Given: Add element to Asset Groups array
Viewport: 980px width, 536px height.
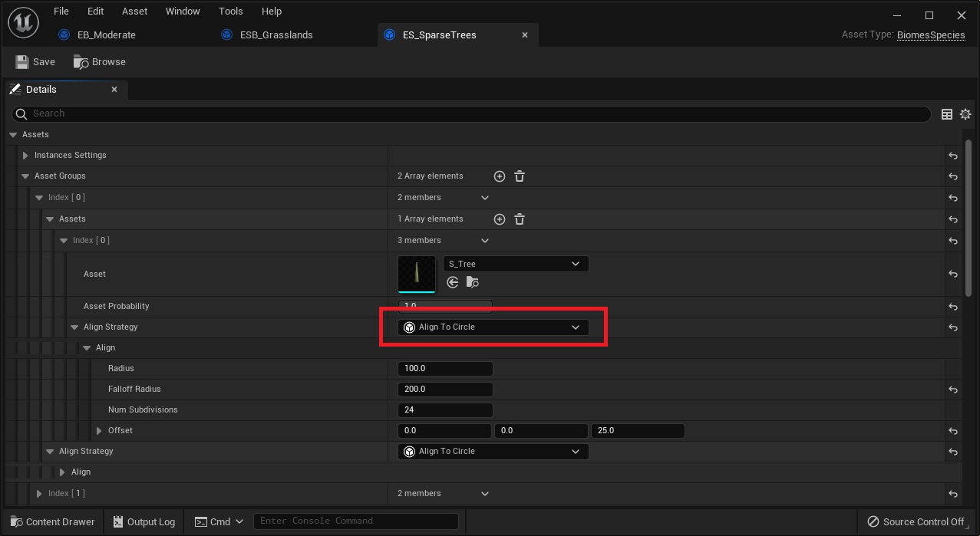Looking at the screenshot, I should click(x=499, y=176).
